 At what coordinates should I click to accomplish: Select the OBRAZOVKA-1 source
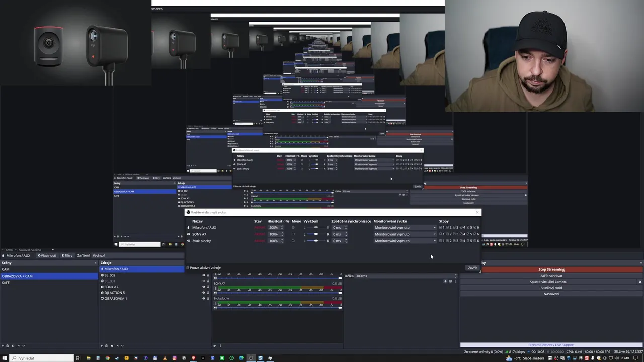coord(115,299)
